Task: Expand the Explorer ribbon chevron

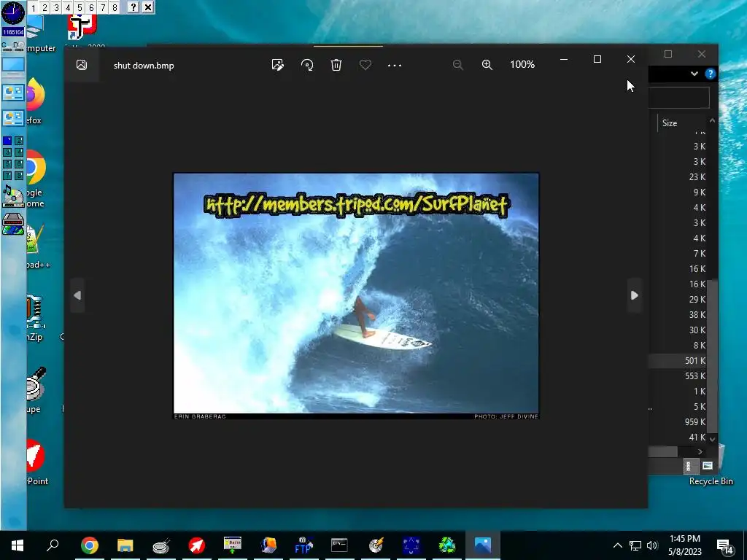Action: point(694,74)
